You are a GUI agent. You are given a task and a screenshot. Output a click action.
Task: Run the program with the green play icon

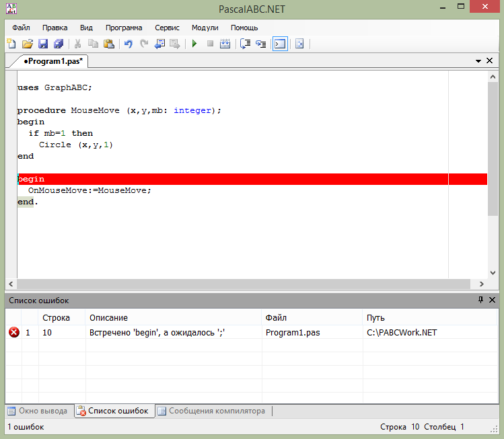tap(194, 44)
